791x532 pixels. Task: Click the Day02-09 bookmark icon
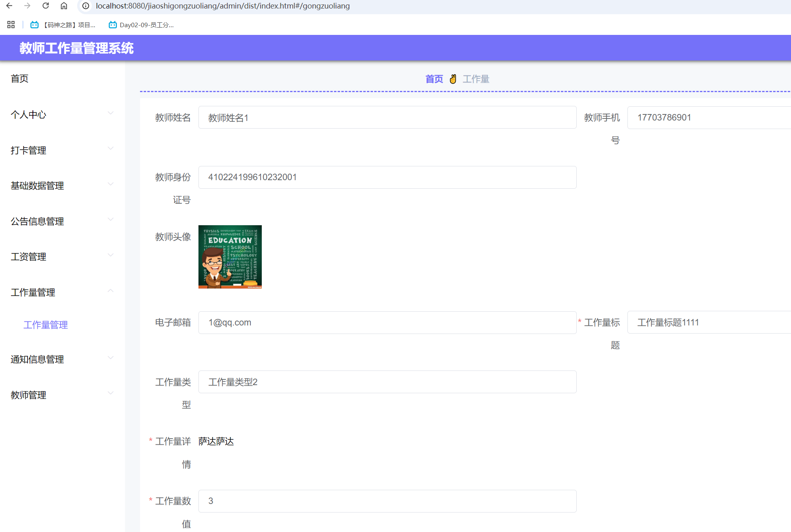[x=112, y=25]
